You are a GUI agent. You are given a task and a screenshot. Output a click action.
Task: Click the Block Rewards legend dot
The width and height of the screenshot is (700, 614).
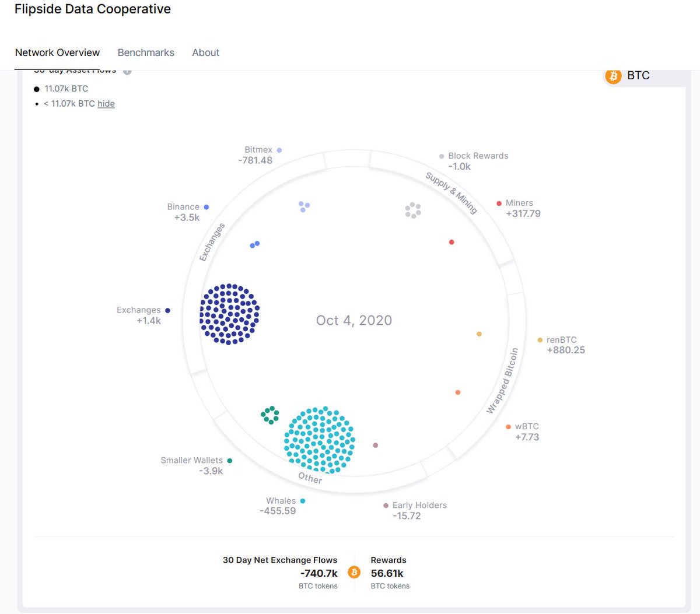(442, 156)
